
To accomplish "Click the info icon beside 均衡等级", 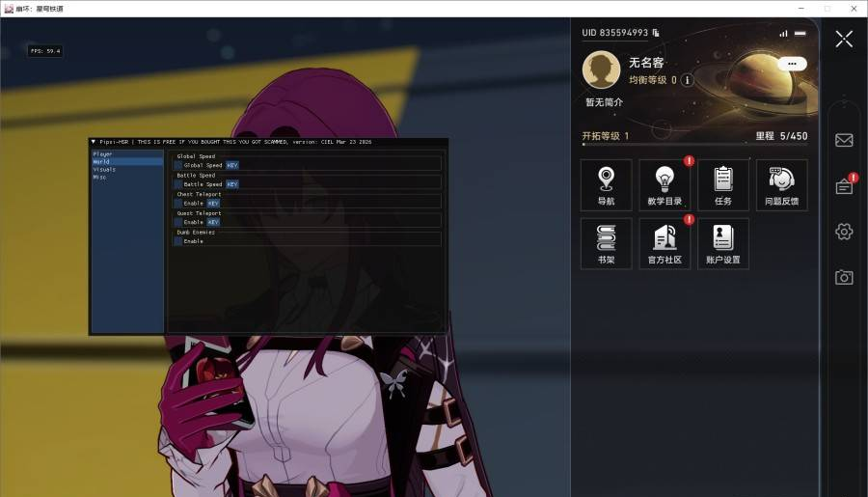I will point(687,80).
